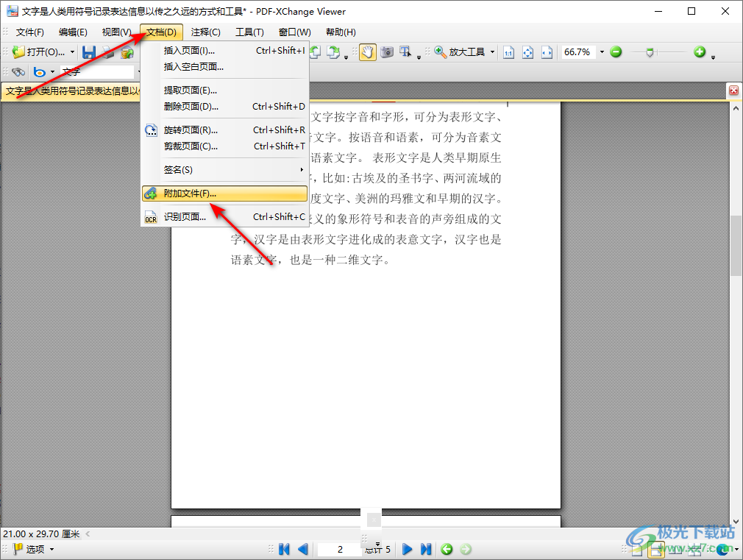Viewport: 743px width, 560px height.
Task: Select the Hand tool
Action: pos(368,52)
